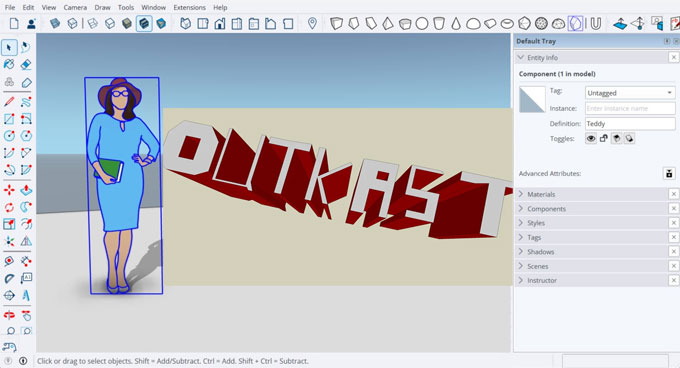680x368 pixels.
Task: Choose the Pan hand tool
Action: point(26,315)
